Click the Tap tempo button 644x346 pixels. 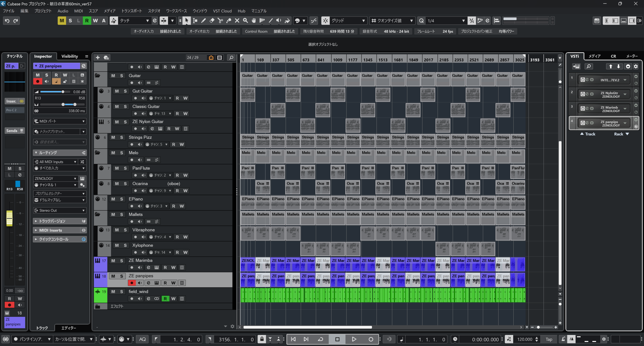click(x=549, y=339)
